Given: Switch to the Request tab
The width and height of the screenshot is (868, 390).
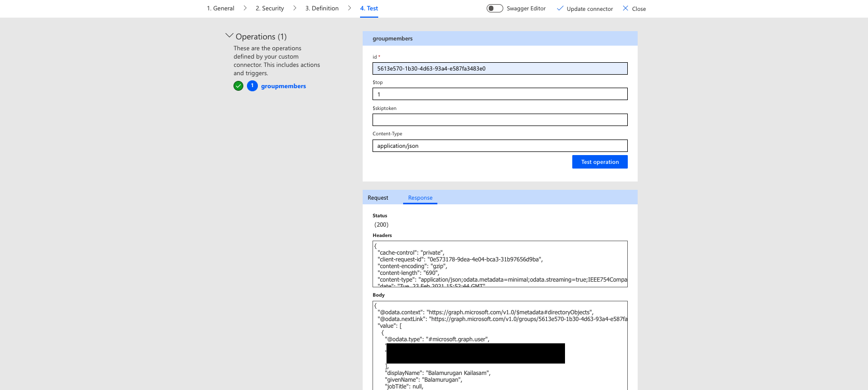Looking at the screenshot, I should coord(378,198).
